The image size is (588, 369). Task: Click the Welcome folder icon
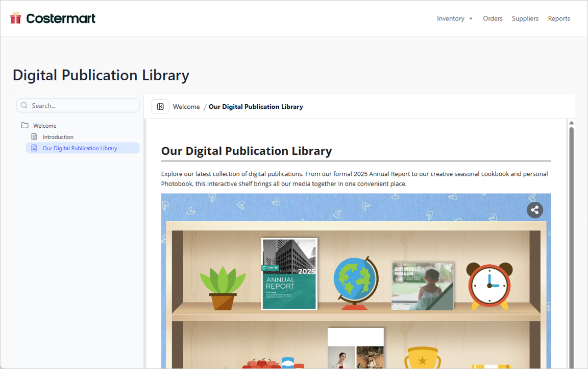pyautogui.click(x=25, y=126)
